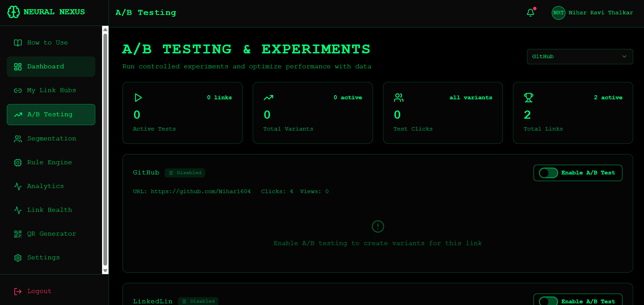Click the trending icon on Total Variants card
Screen dimensions: 644x305
(268, 98)
